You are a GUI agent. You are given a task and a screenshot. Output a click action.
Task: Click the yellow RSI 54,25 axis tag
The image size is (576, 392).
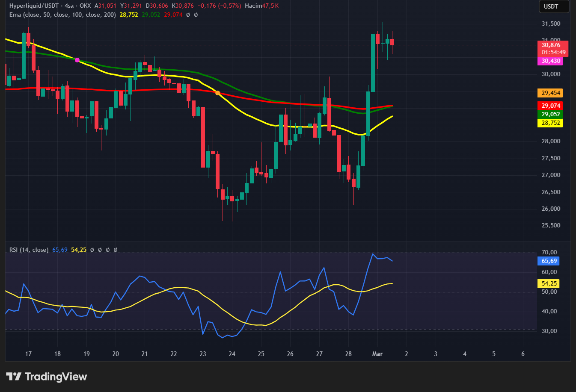(x=549, y=283)
